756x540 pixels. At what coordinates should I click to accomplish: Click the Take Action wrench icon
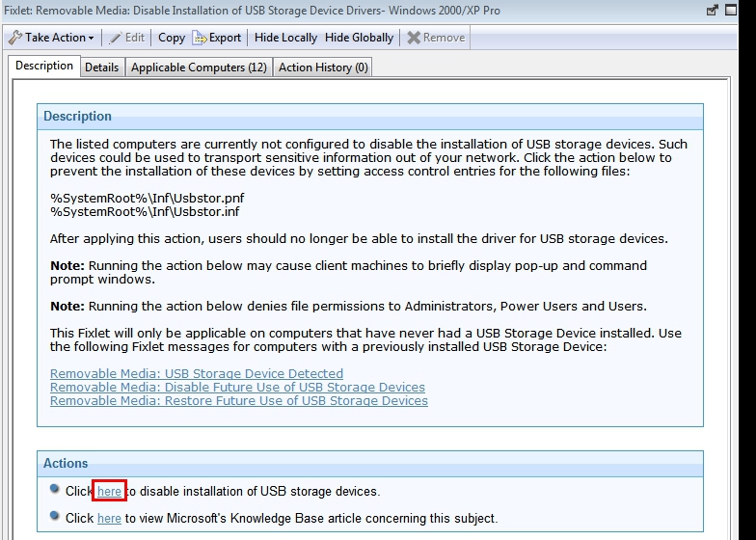click(x=15, y=38)
